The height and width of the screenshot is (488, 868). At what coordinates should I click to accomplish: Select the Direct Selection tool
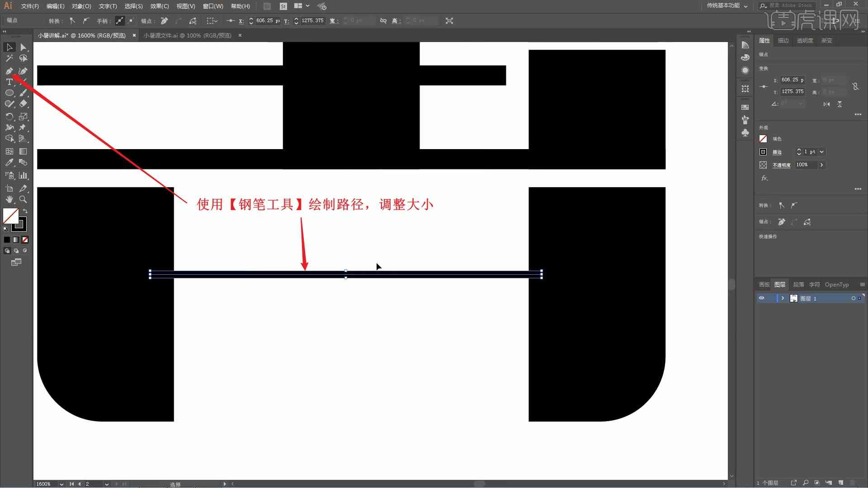click(x=23, y=47)
